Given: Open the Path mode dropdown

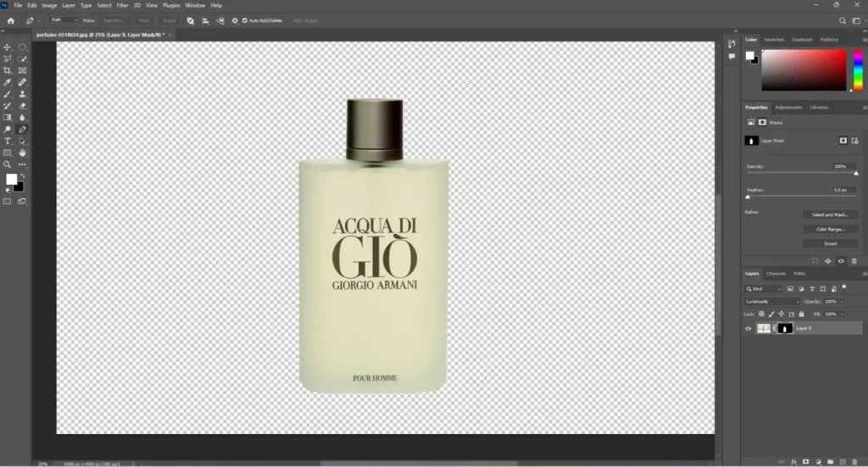Looking at the screenshot, I should (x=64, y=20).
